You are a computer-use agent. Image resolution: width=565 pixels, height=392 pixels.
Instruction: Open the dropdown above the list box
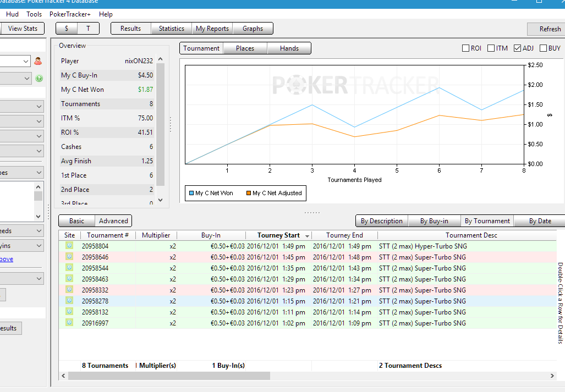tap(39, 173)
